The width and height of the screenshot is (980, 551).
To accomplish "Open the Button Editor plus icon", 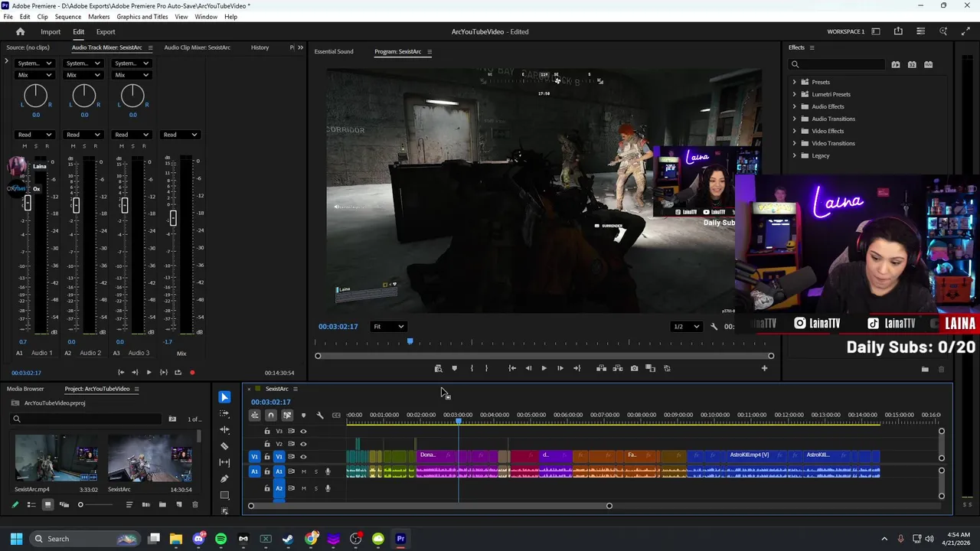I will (x=764, y=368).
